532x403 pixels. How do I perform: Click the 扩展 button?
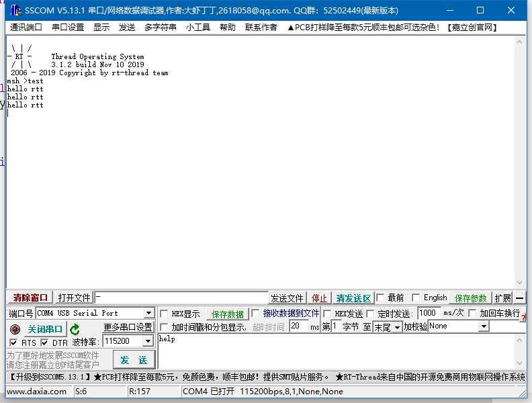(502, 298)
